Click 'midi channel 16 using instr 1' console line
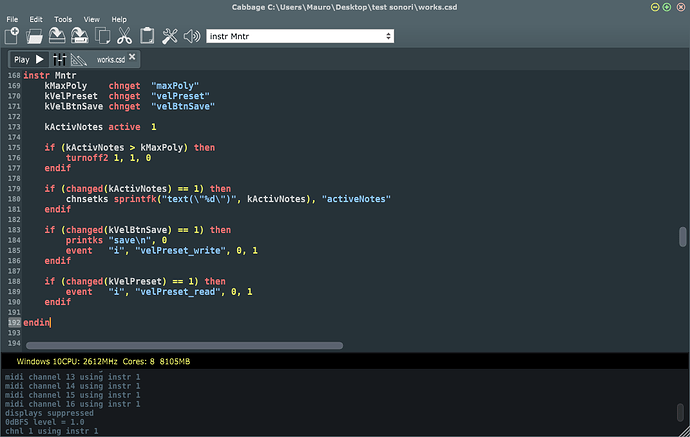Viewport: 690px width, 437px height. pos(72,404)
